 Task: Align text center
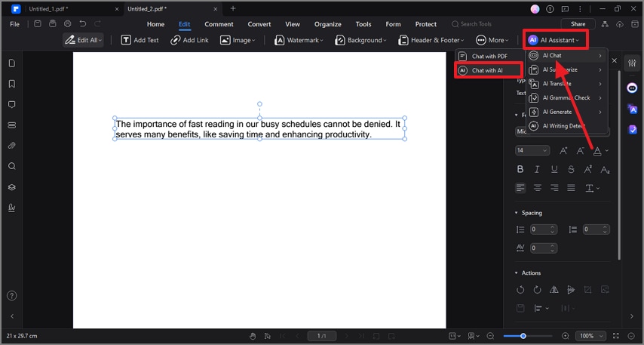537,188
